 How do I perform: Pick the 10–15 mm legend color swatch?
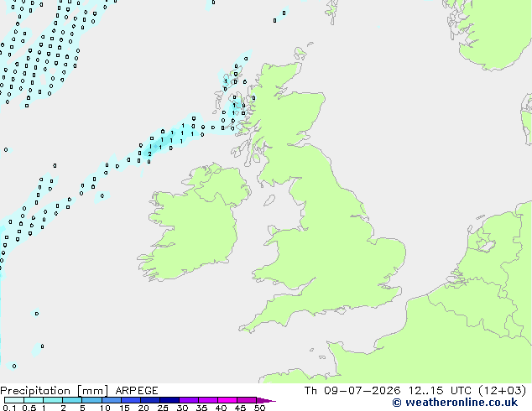click(111, 400)
